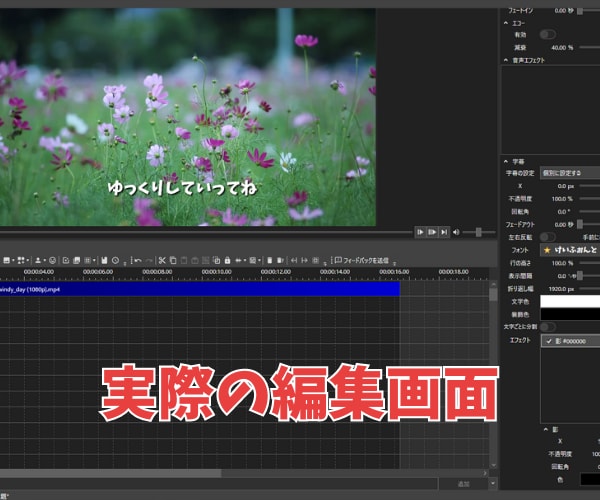
Task: Click the undo arrow icon in toolbar
Action: [x=138, y=261]
